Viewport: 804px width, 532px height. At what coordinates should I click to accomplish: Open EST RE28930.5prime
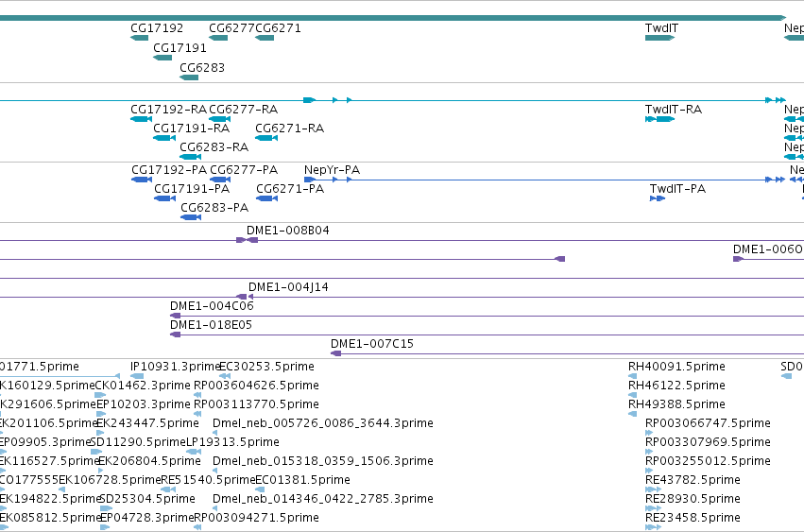pos(693,500)
